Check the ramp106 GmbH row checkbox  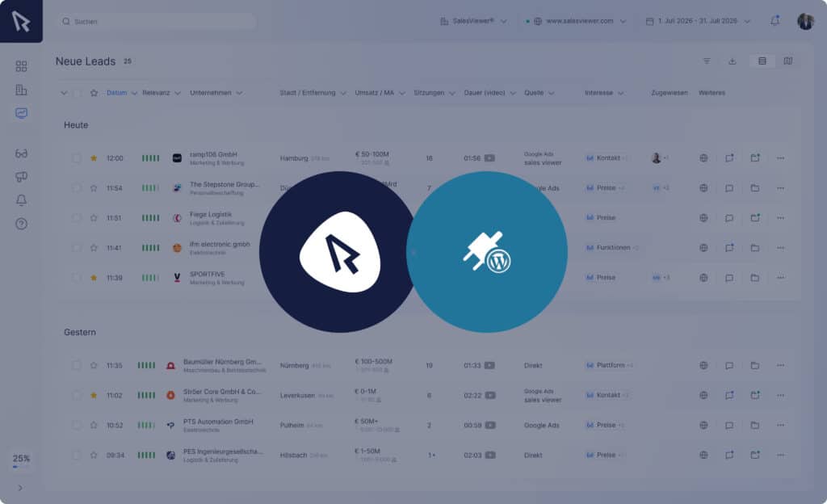click(x=77, y=158)
